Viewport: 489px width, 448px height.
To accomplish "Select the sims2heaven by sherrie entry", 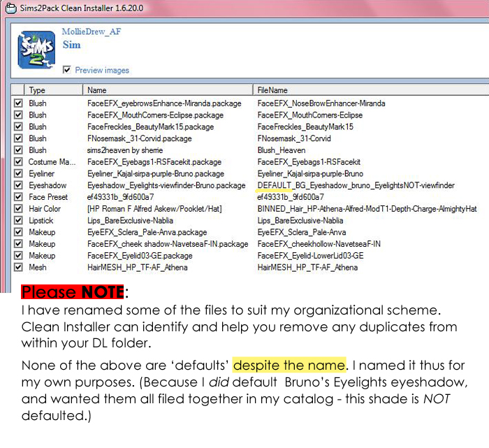I will click(x=125, y=150).
